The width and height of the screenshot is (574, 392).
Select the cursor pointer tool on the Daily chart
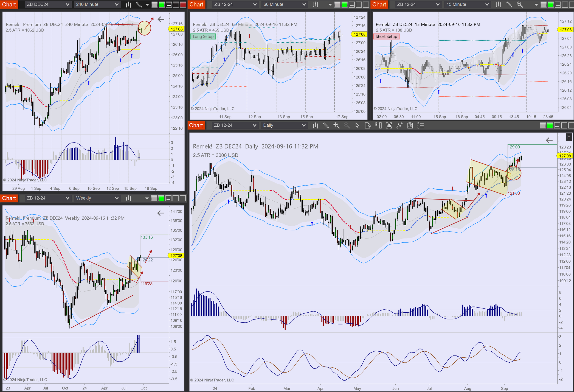point(357,126)
